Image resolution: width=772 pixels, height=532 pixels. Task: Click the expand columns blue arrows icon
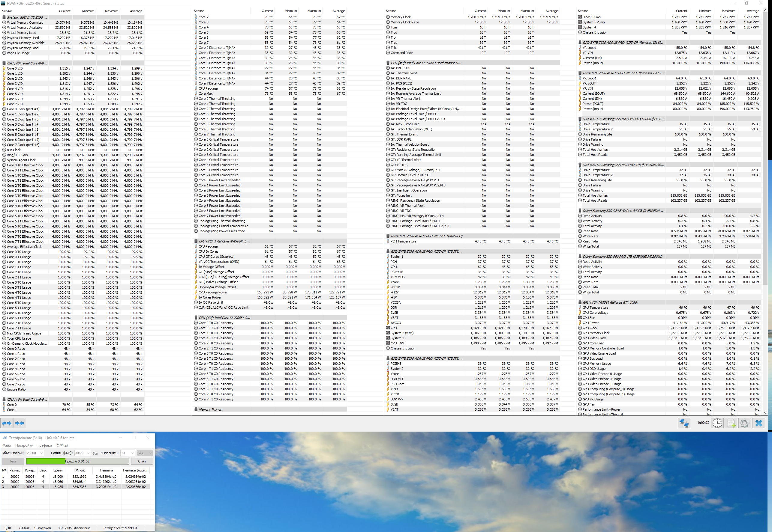[6, 423]
